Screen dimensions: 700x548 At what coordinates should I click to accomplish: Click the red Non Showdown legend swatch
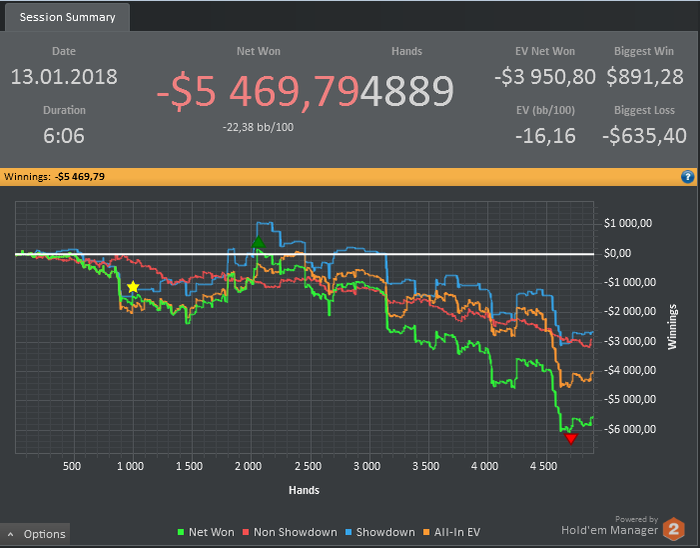(x=246, y=532)
